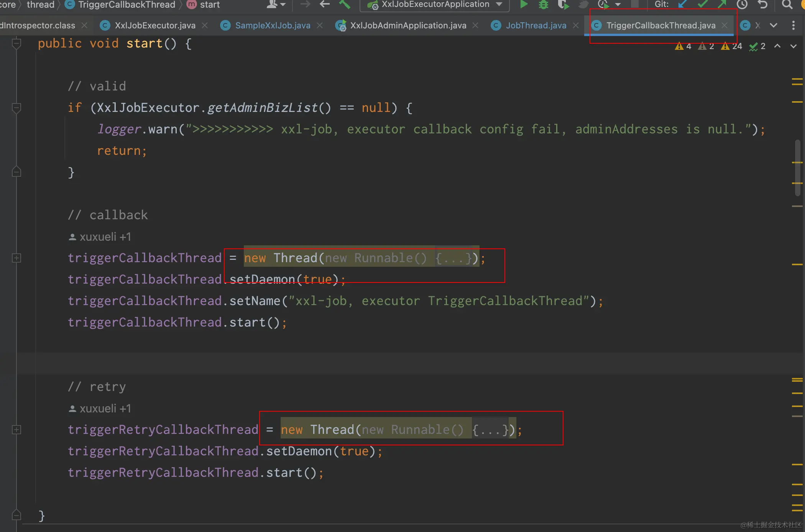Navigate back with the left arrow icon
The height and width of the screenshot is (532, 805).
325,5
